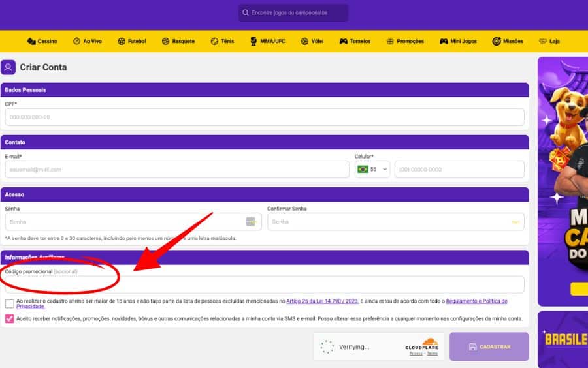Click the Cassino dice icon

pos(31,41)
